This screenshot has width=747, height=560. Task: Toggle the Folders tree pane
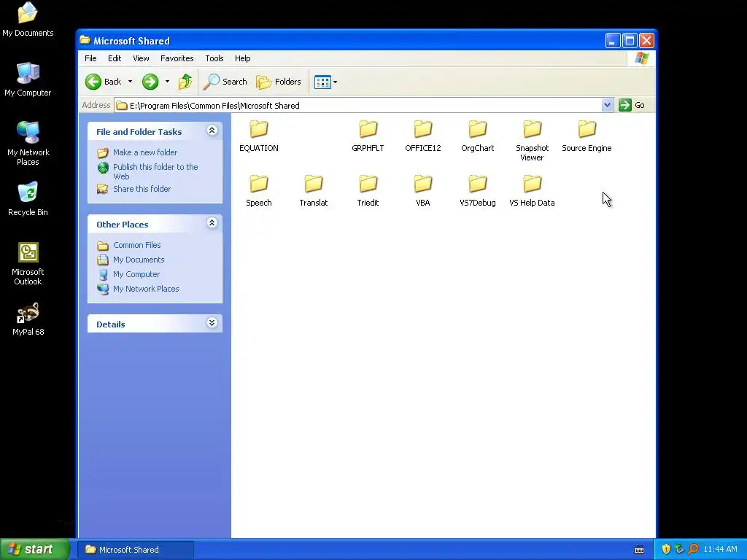(x=279, y=82)
